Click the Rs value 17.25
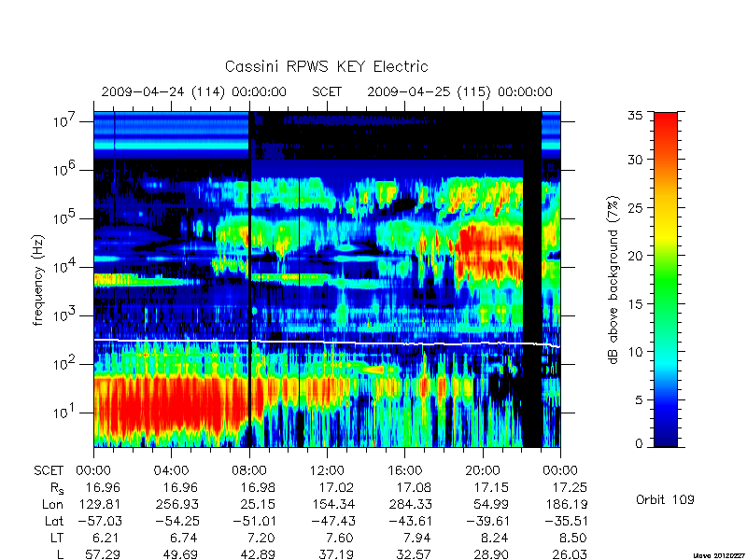This screenshot has width=747, height=560. coord(570,487)
